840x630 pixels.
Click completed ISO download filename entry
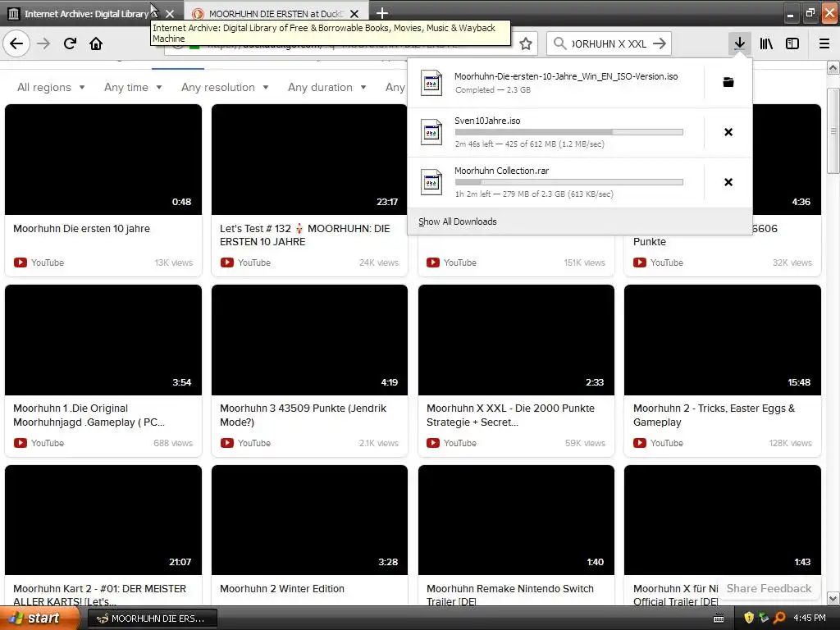click(x=566, y=76)
